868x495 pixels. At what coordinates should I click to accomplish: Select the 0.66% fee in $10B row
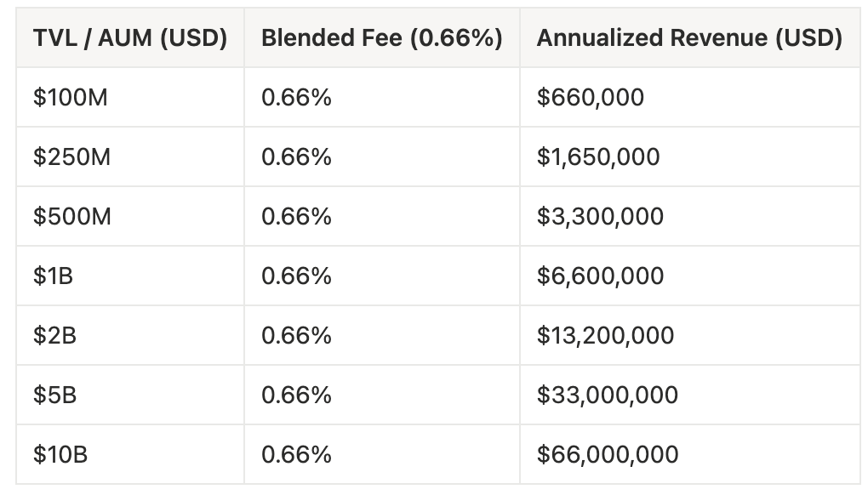click(296, 455)
